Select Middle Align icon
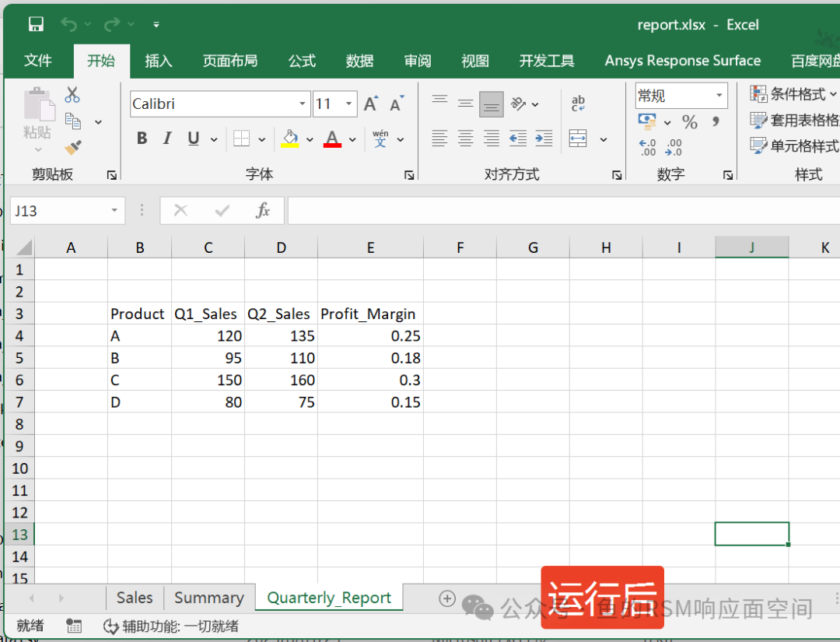 pyautogui.click(x=466, y=103)
